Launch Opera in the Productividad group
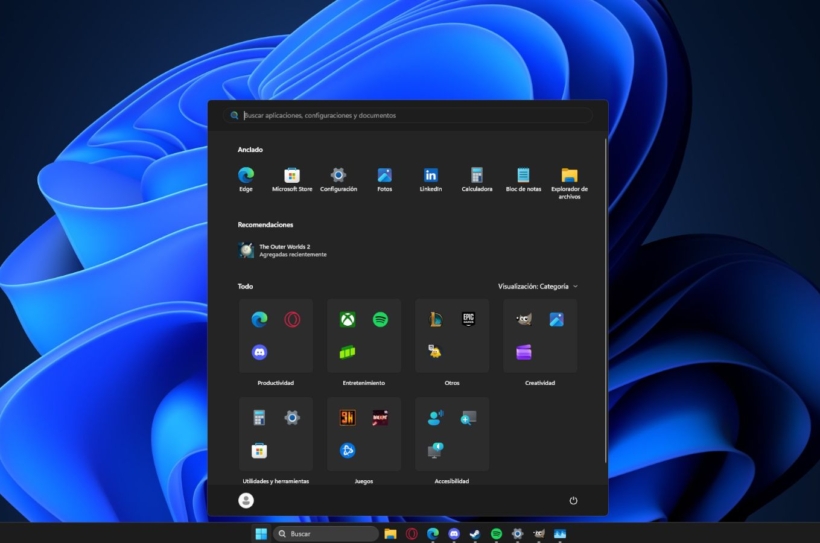Screen dimensions: 820x543 click(292, 319)
